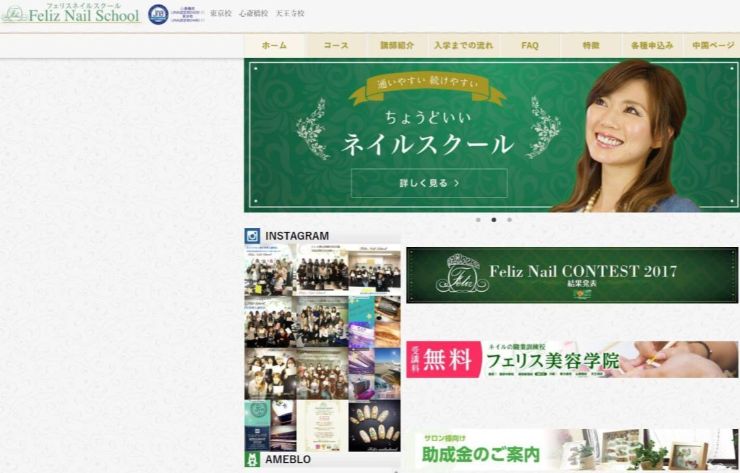Go to the 講師紹介 page
This screenshot has width=740, height=473.
click(x=397, y=46)
